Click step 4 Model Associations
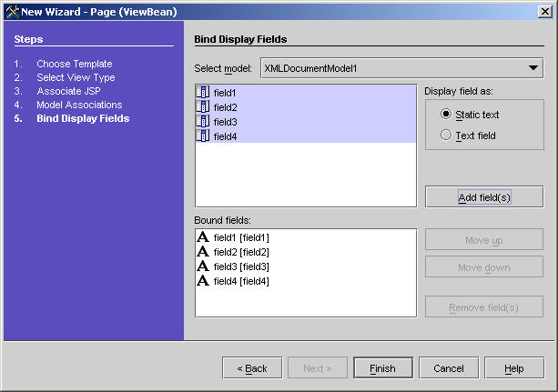 click(x=79, y=105)
